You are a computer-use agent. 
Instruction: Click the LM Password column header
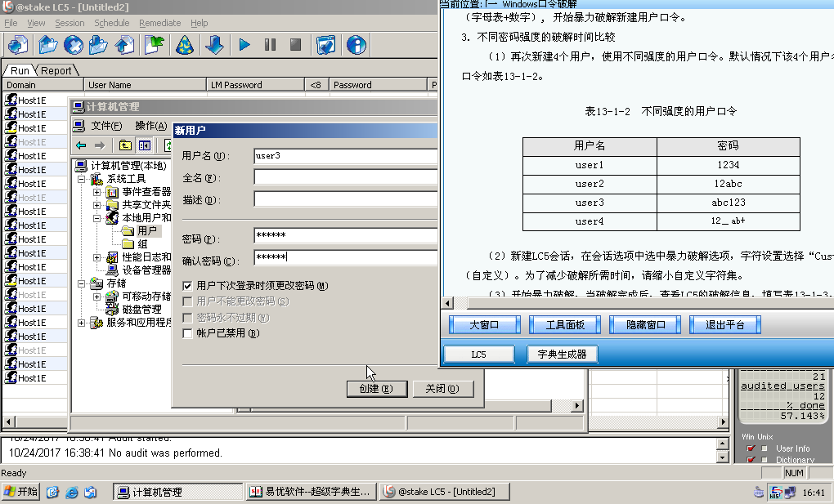(x=255, y=84)
